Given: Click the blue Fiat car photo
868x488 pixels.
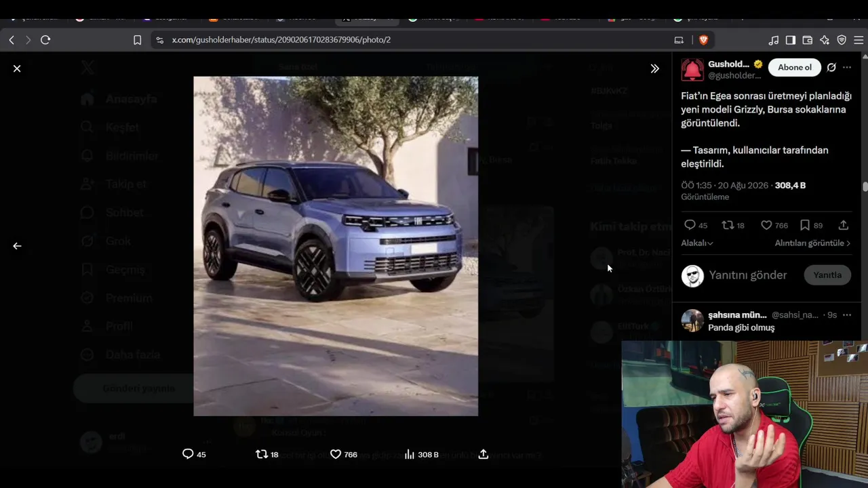Looking at the screenshot, I should [336, 246].
